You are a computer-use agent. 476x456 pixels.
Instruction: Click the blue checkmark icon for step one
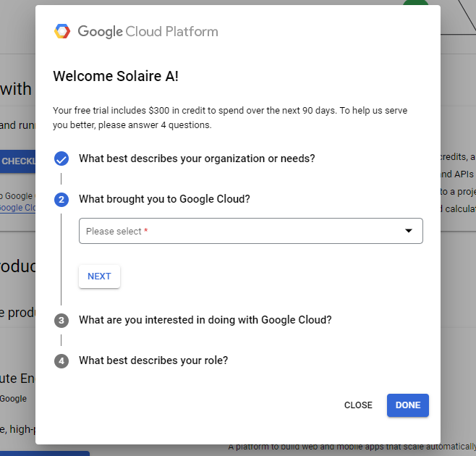tap(61, 159)
